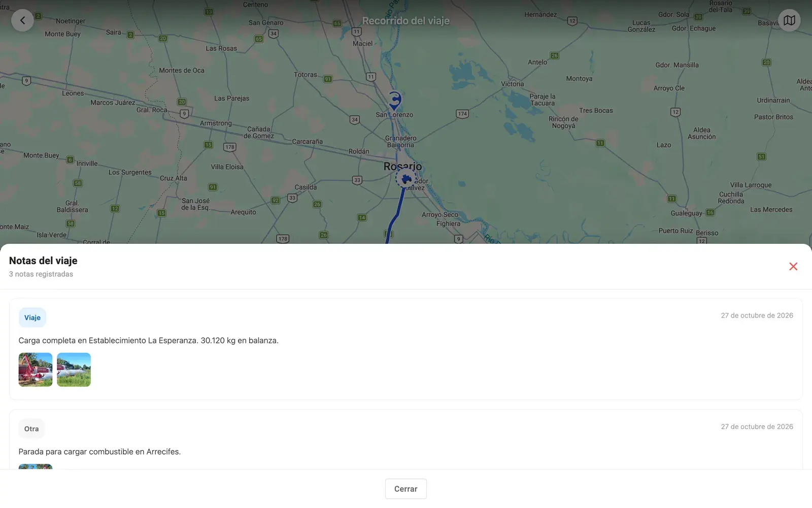Click the Cruz Alta label on the map
Image resolution: width=812 pixels, height=508 pixels.
pyautogui.click(x=173, y=178)
